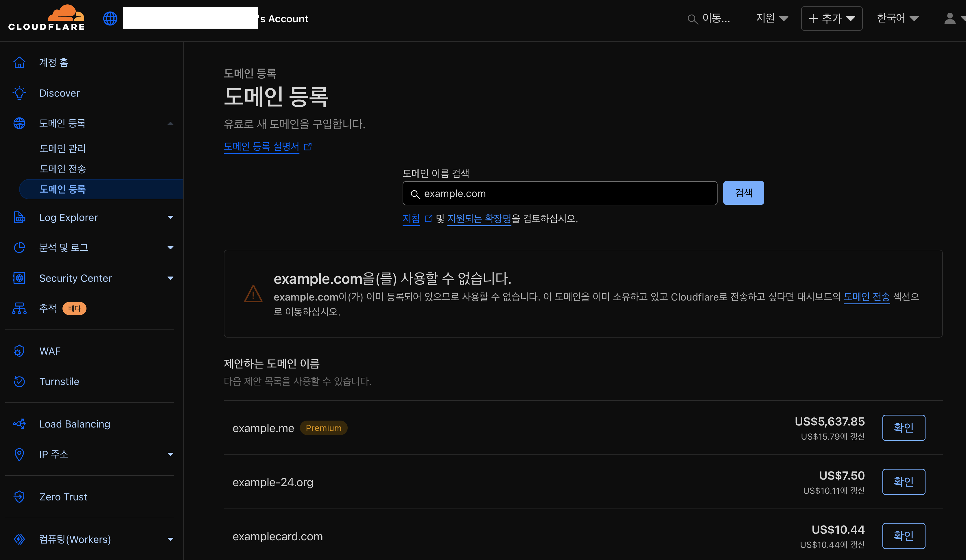Expand the IP 주소 sidebar section
The image size is (966, 560).
pos(171,454)
